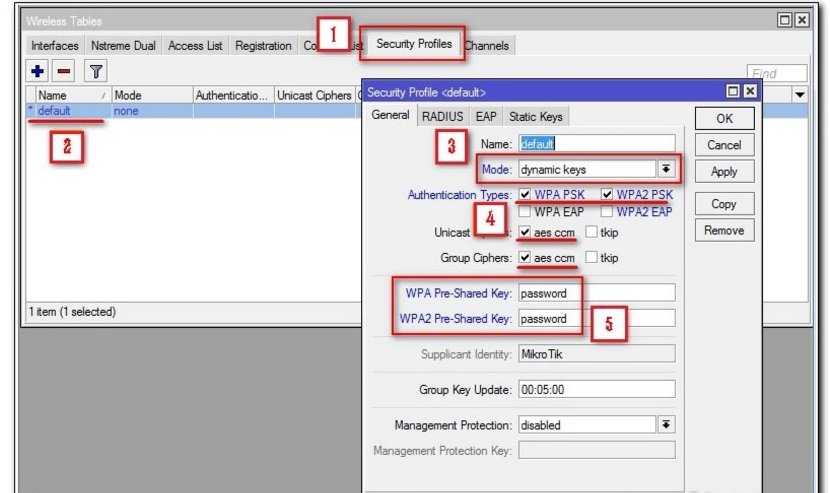
Task: Enable tkip for Group Ciphers
Action: (592, 258)
